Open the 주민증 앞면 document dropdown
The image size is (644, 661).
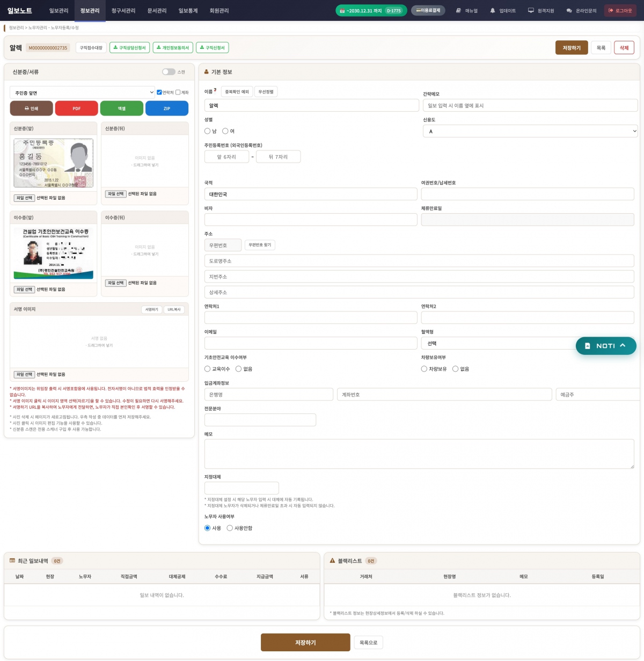pos(82,93)
